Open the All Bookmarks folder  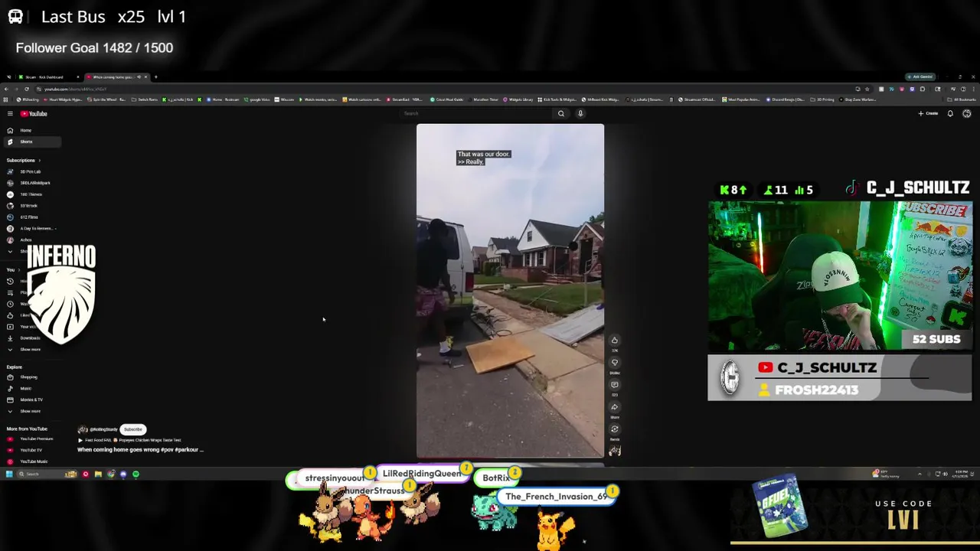click(962, 99)
